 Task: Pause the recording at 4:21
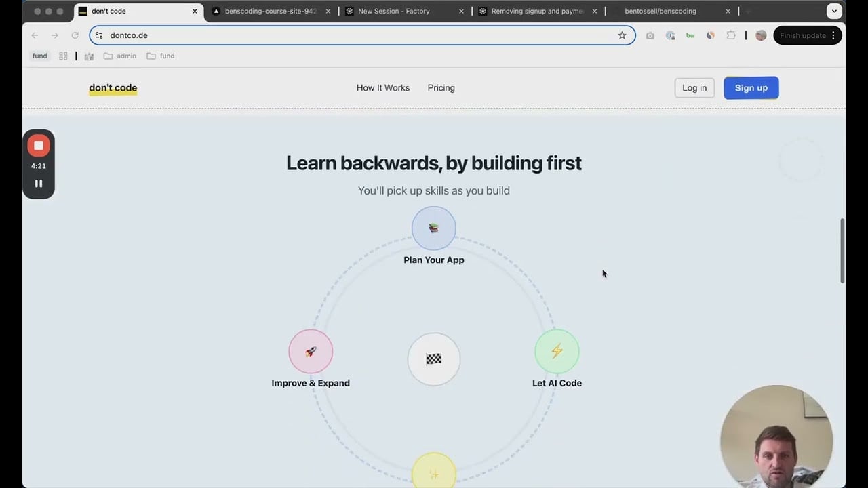click(x=39, y=184)
